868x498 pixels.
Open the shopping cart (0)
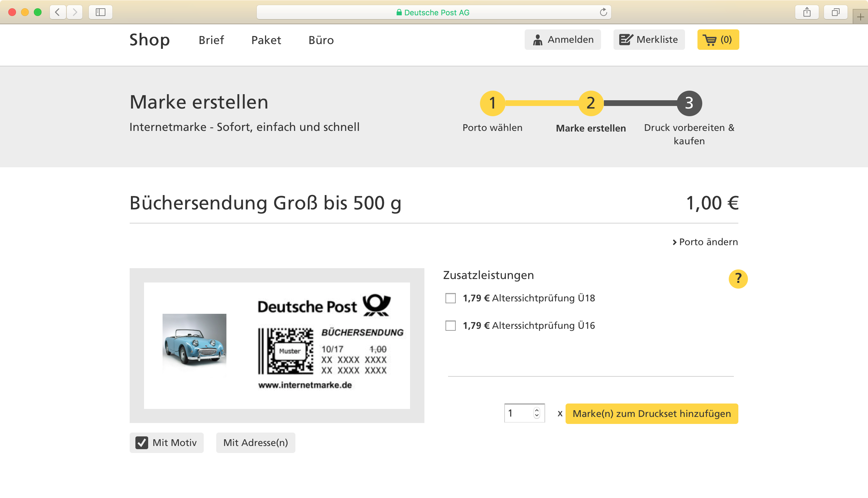(718, 40)
